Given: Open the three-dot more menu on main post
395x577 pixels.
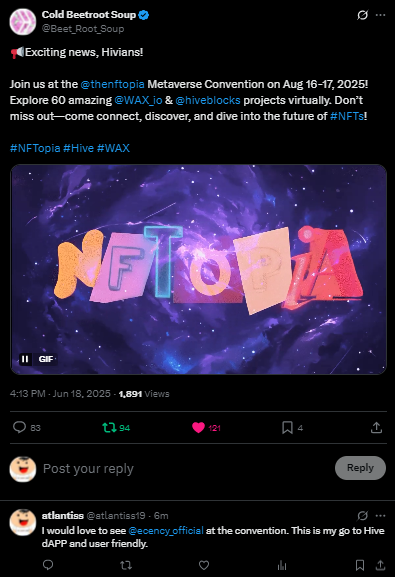Looking at the screenshot, I should pyautogui.click(x=380, y=15).
